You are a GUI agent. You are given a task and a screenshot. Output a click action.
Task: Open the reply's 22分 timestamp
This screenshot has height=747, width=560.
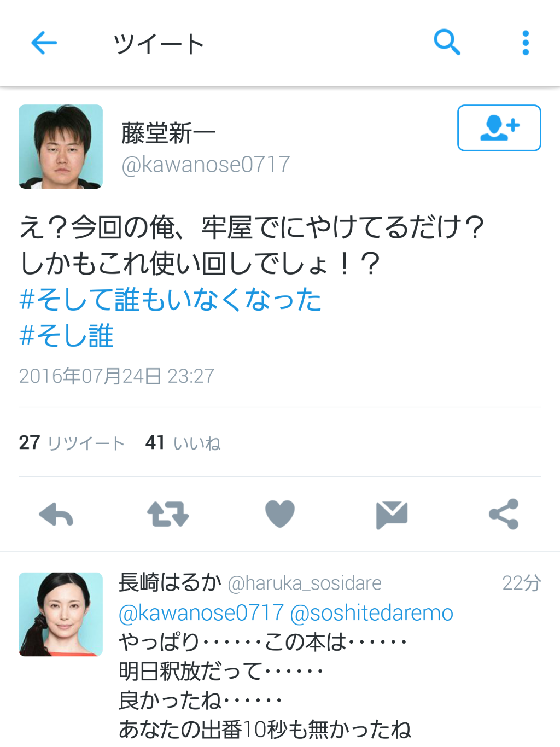[x=522, y=583]
